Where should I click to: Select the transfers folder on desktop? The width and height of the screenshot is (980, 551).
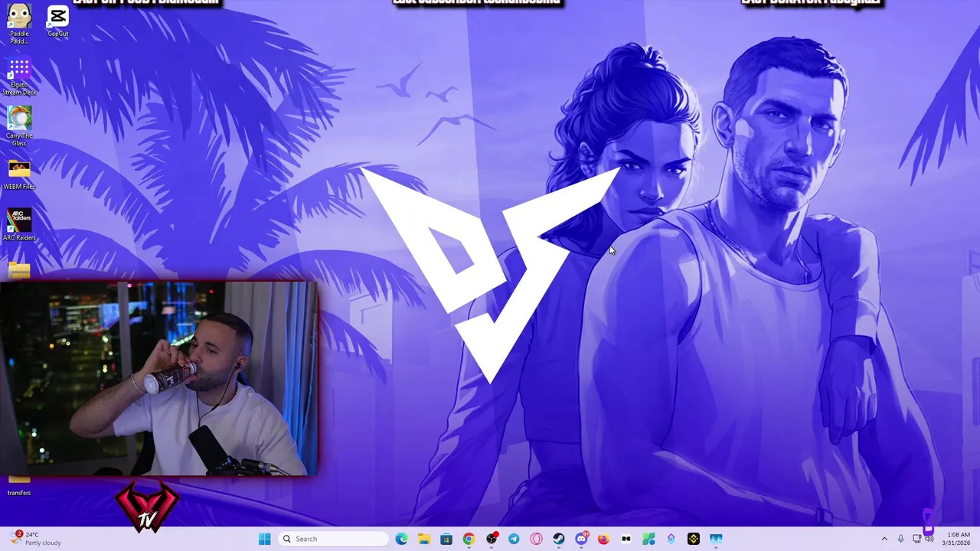(x=19, y=487)
